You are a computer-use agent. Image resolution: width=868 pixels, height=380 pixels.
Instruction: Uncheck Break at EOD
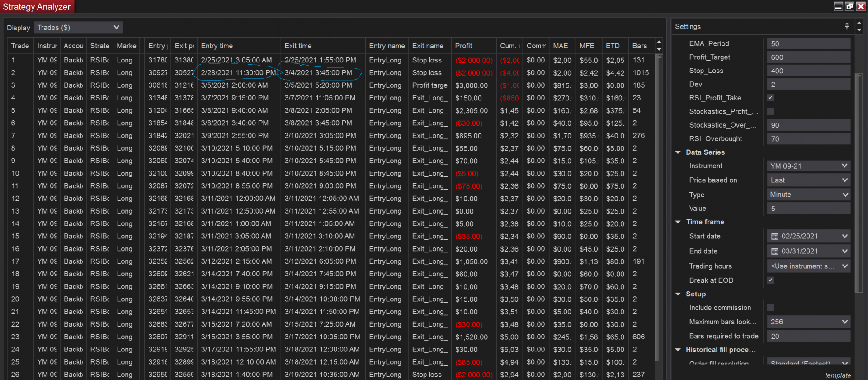click(770, 280)
